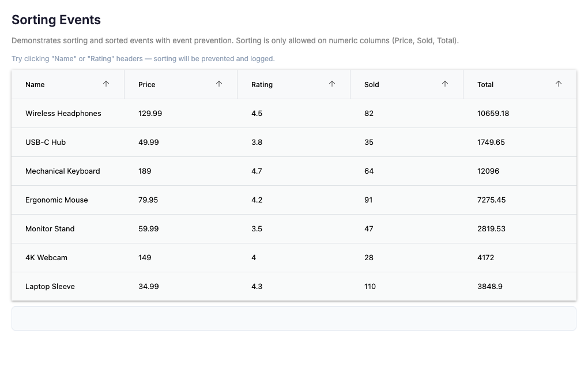Select the Rating column header label

tap(262, 85)
